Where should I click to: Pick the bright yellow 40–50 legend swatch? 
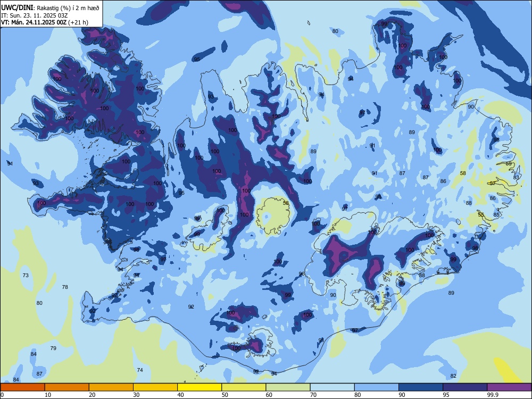click(x=199, y=387)
